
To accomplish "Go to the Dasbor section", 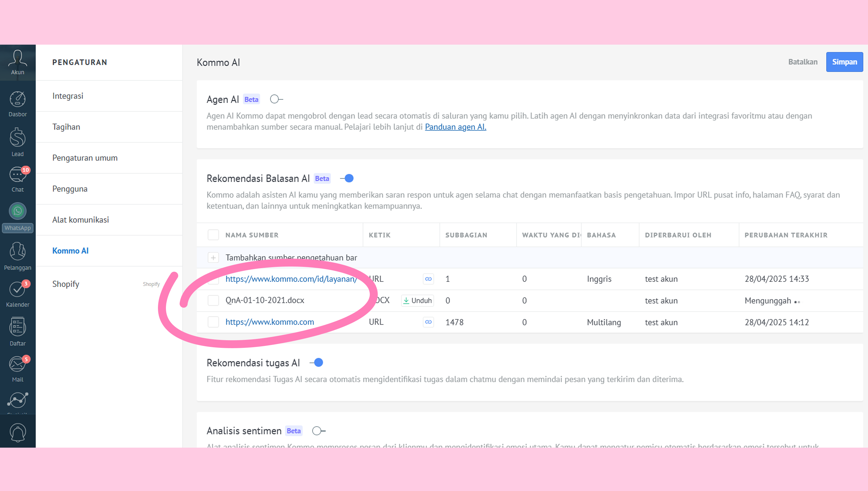I will [x=18, y=104].
